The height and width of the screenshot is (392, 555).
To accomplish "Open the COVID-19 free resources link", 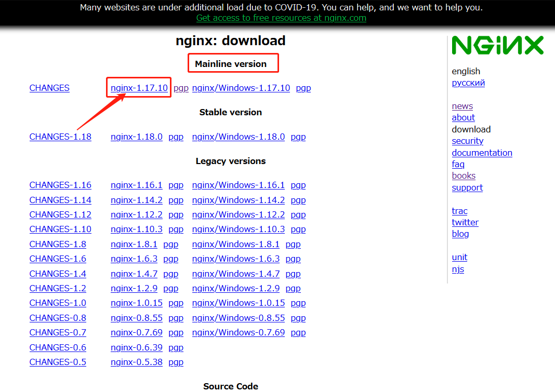I will pos(281,18).
